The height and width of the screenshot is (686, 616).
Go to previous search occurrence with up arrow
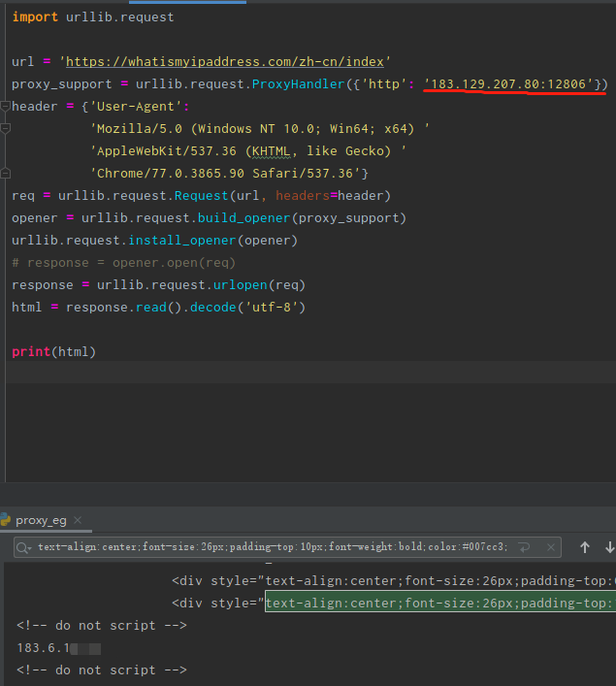[585, 547]
